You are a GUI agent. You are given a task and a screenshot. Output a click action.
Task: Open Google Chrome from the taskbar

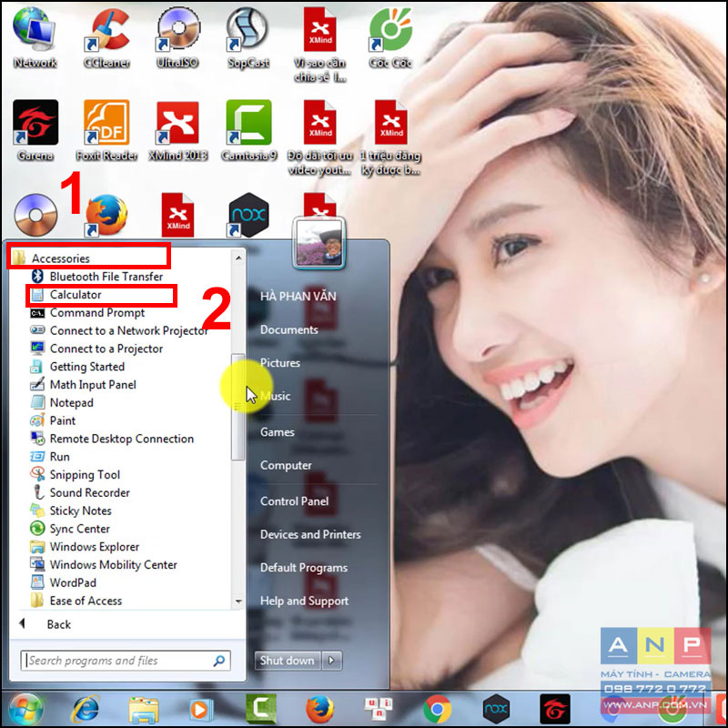click(437, 709)
